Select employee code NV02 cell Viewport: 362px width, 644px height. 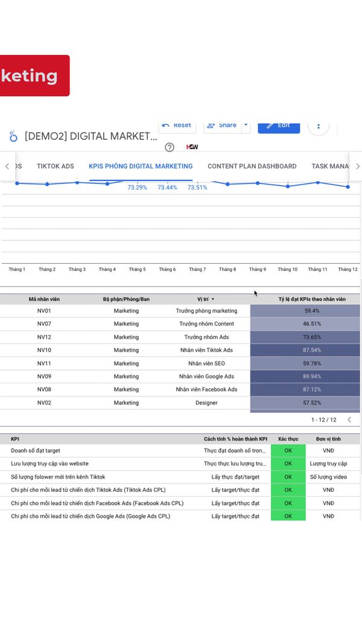point(44,403)
